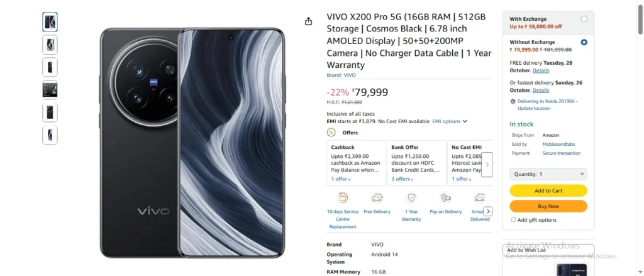The height and width of the screenshot is (276, 644).
Task: Open the Bank Offer 3 offers card
Action: click(416, 163)
